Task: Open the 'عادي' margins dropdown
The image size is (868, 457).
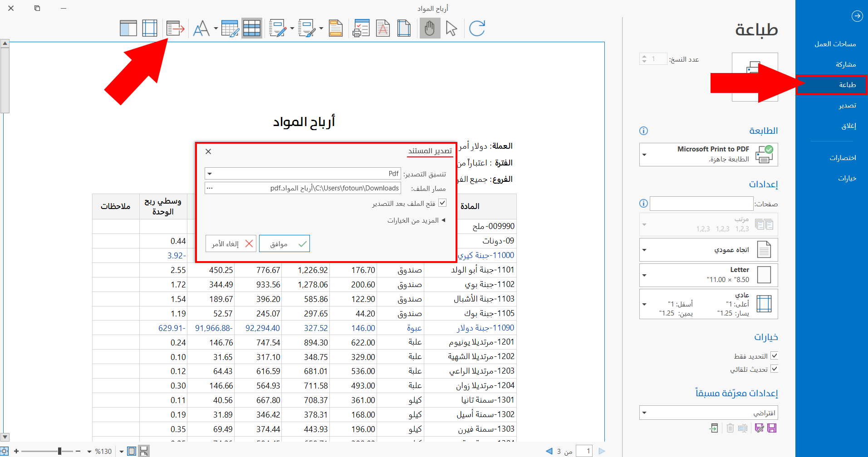Action: [x=708, y=304]
